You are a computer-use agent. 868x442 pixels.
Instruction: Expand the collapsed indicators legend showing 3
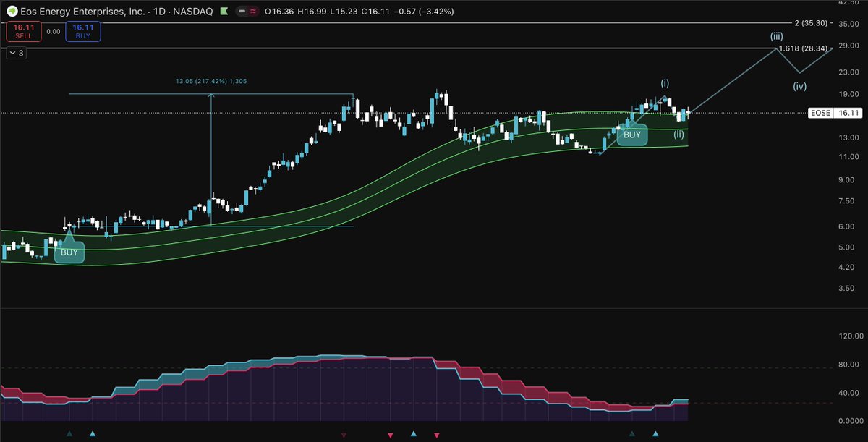16,53
